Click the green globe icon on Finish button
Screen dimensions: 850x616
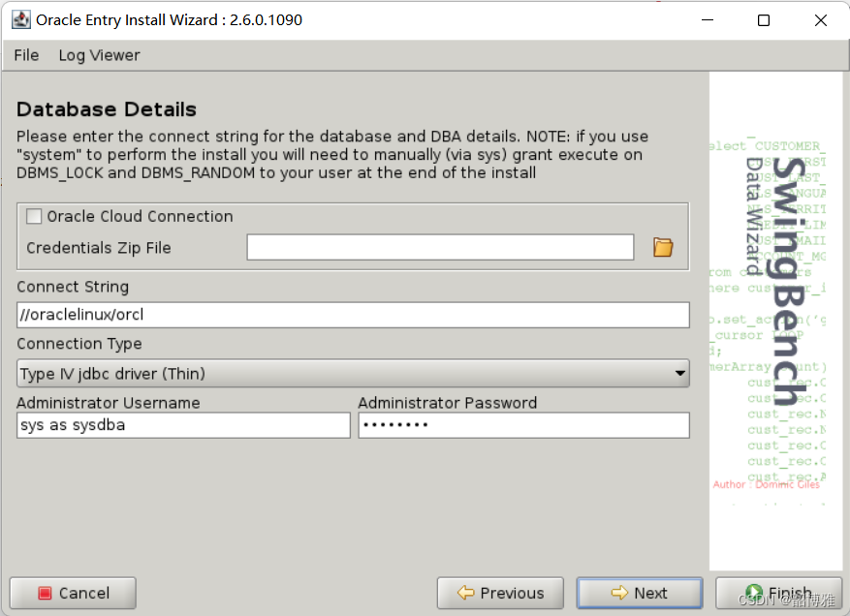pos(753,593)
